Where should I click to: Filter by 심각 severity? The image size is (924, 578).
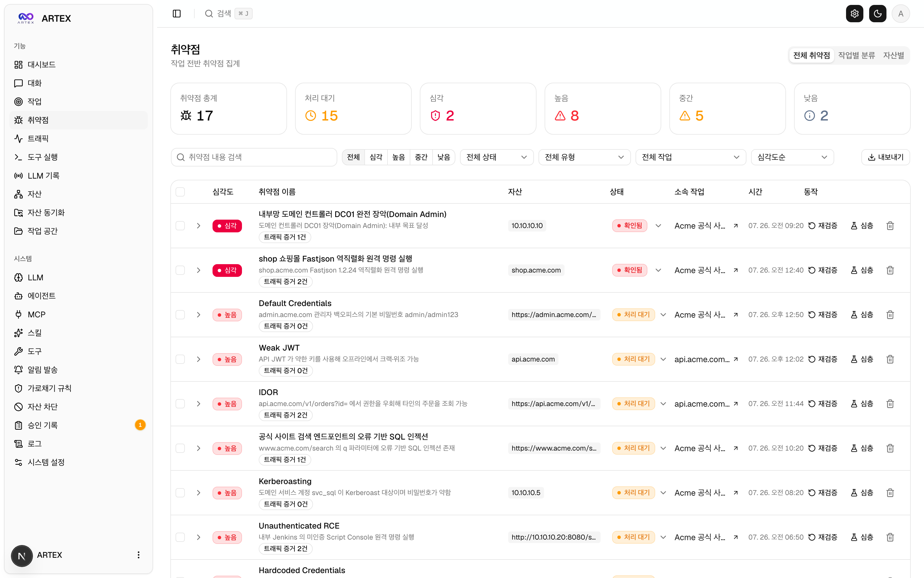coord(376,157)
